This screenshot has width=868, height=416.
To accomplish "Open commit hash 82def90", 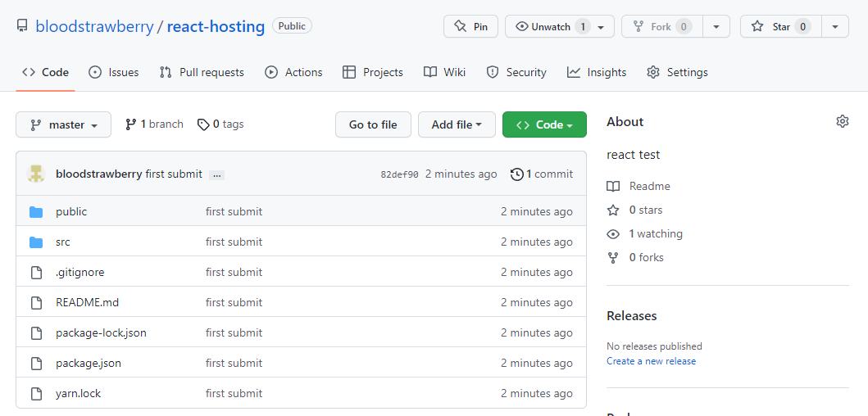I will tap(400, 174).
